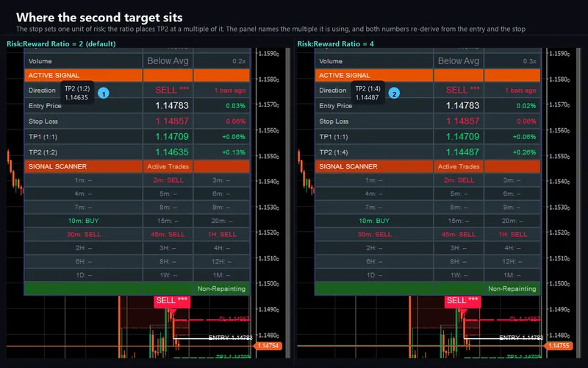Click the '2m: SELL' scanner cell, Ratio = 2 panel
This screenshot has width=588, height=368.
click(x=168, y=180)
